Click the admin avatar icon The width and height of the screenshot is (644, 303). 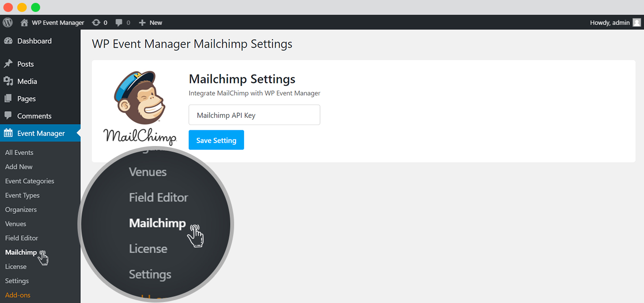pyautogui.click(x=637, y=22)
